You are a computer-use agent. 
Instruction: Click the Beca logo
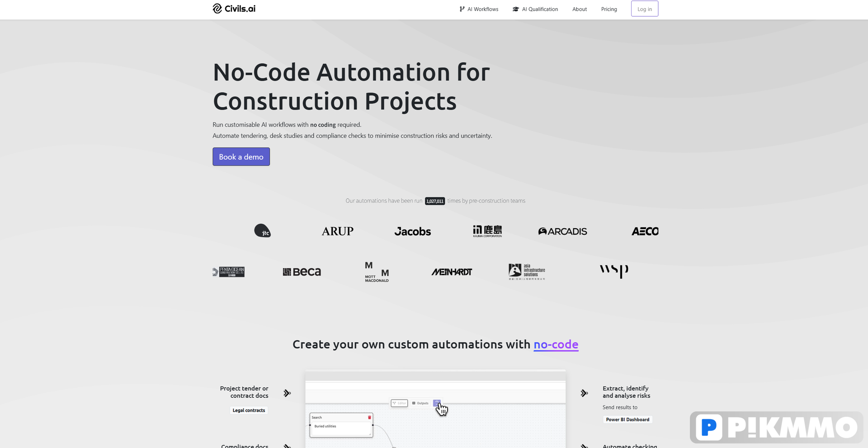(x=302, y=272)
